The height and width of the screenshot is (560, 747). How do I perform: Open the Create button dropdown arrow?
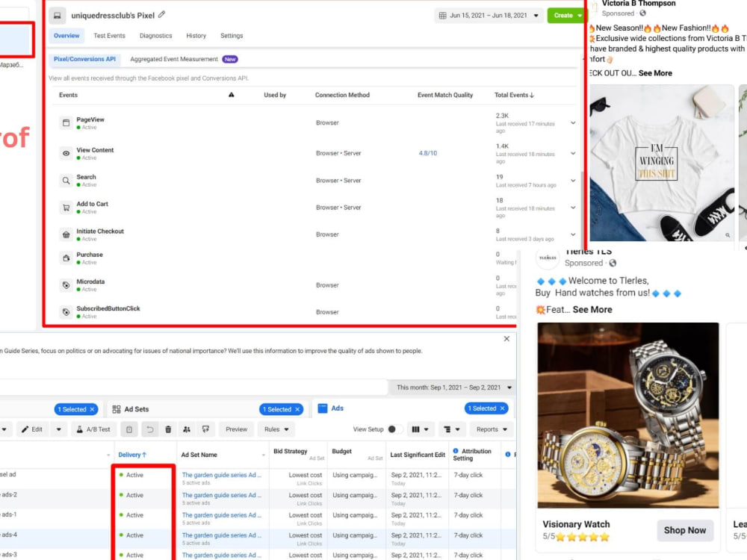580,15
